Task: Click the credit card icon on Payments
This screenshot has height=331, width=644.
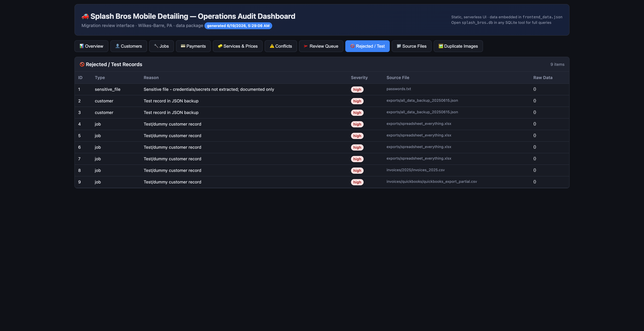Action: 183,46
